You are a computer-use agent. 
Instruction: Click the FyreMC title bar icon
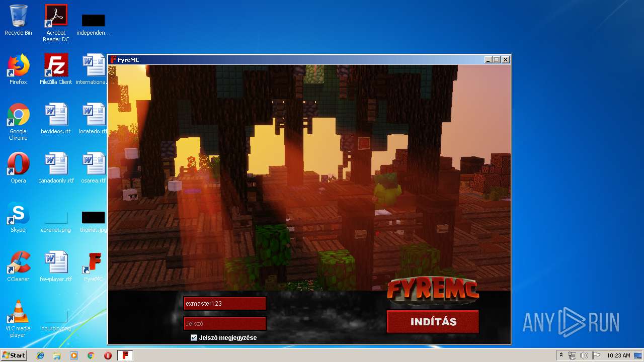(x=113, y=60)
